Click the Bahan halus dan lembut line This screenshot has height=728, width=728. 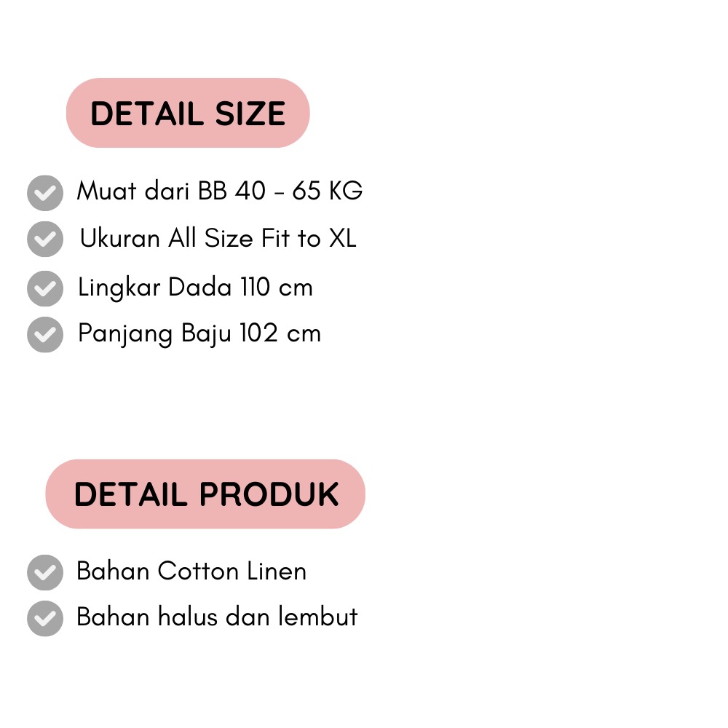pos(217,617)
